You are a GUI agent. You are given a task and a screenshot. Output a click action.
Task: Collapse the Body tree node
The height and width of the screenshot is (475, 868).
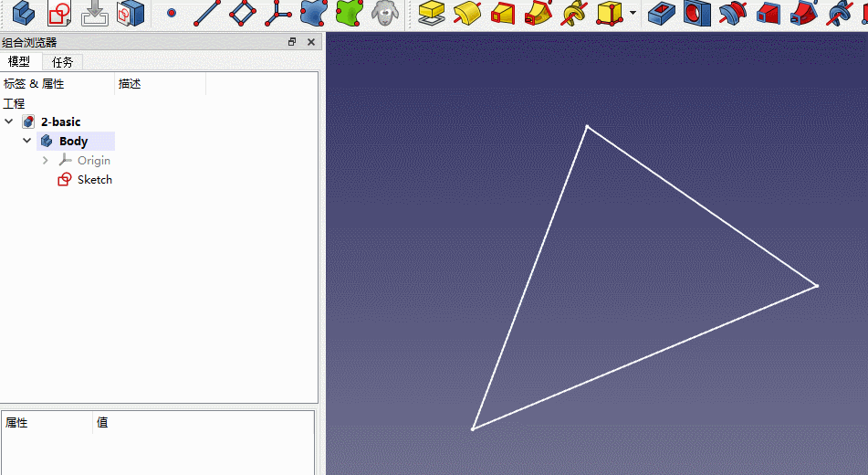27,142
